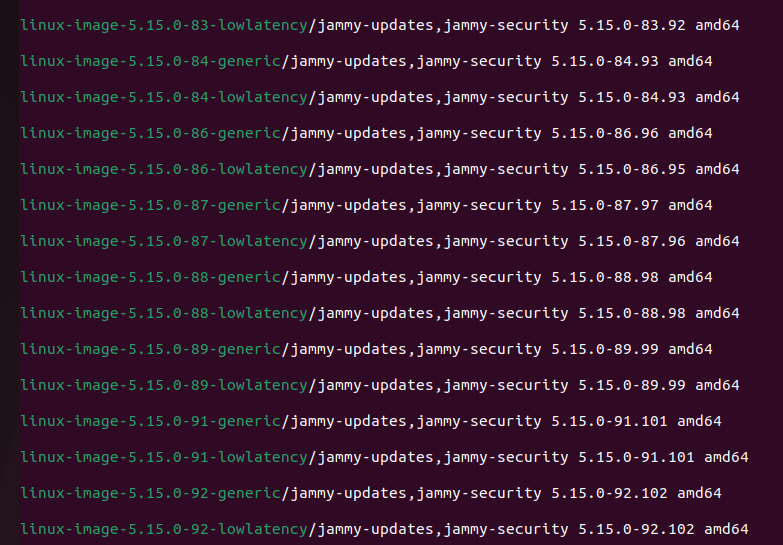Click version 5.15.0-84.93 on 84-lowlatency row

point(632,97)
